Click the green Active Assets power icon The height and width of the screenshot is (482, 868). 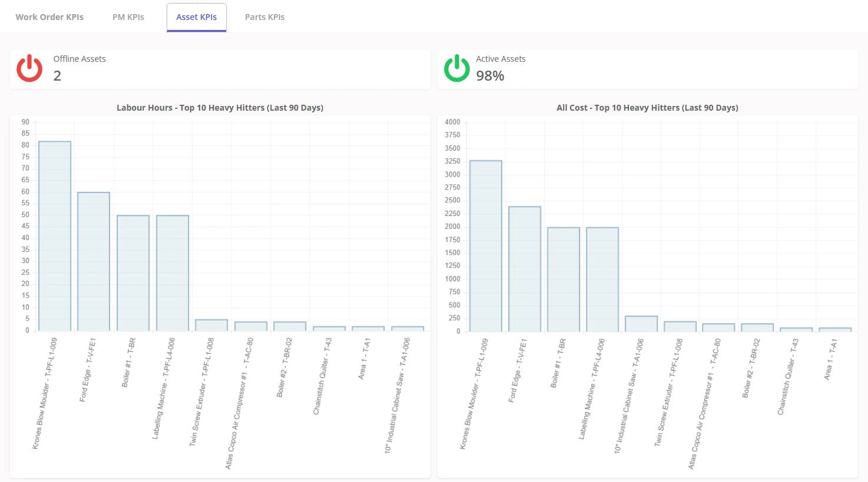[x=456, y=68]
